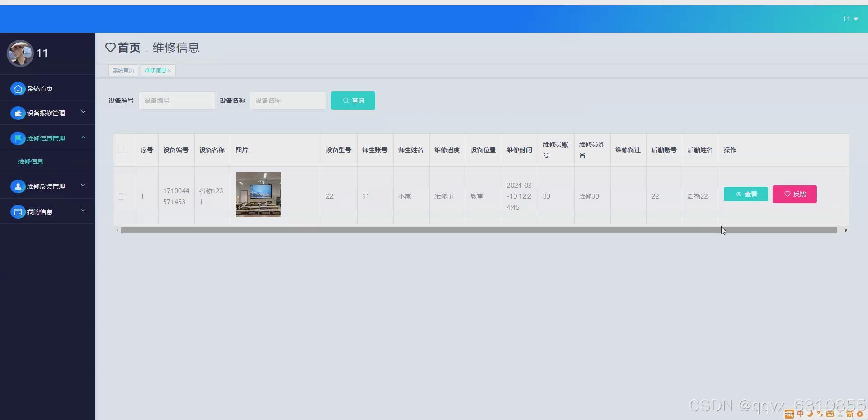This screenshot has width=868, height=420.
Task: Expand the 我的信息 submenu chevron
Action: [83, 210]
